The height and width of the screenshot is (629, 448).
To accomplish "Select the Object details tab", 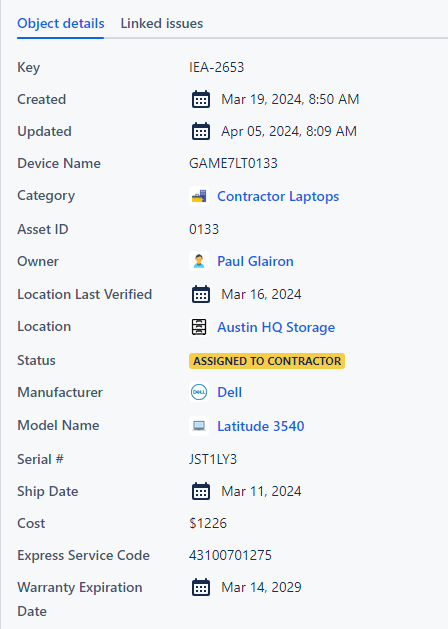I will click(61, 23).
